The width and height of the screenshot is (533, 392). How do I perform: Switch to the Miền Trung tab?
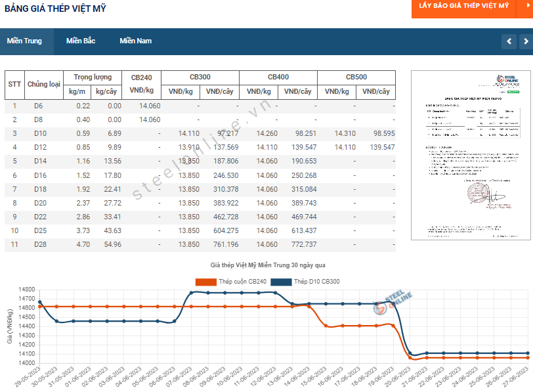click(x=24, y=41)
